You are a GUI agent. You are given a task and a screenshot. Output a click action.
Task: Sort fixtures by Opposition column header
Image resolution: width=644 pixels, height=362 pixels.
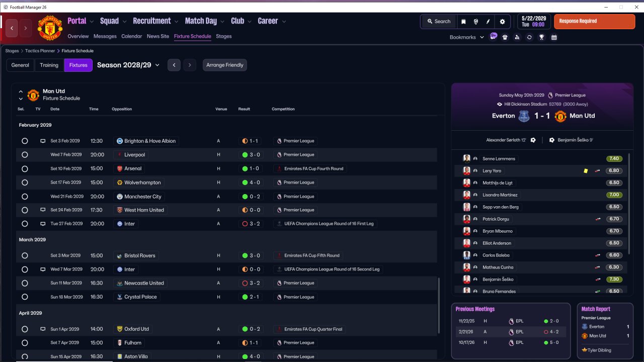[x=122, y=109]
